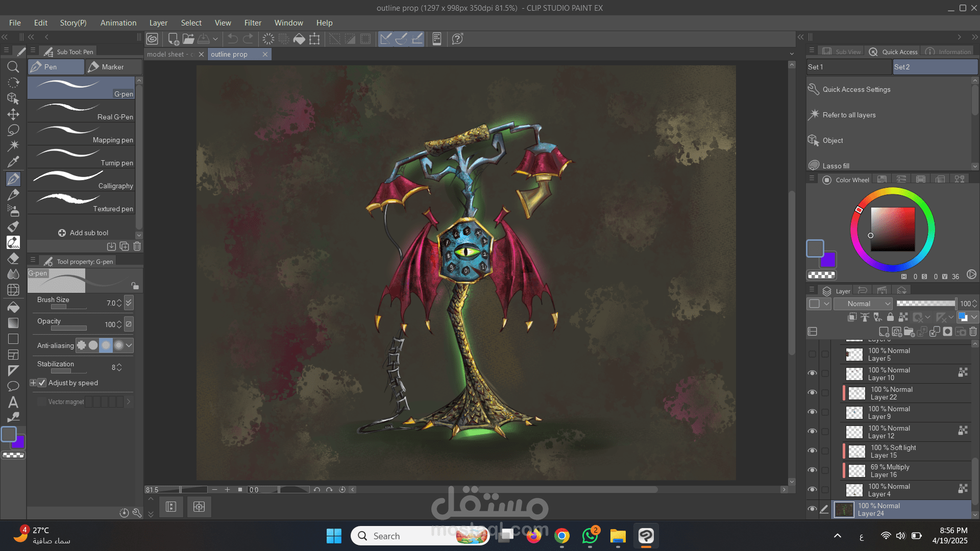The width and height of the screenshot is (980, 551).
Task: Select the Magnifier zoom tool
Action: 13,67
